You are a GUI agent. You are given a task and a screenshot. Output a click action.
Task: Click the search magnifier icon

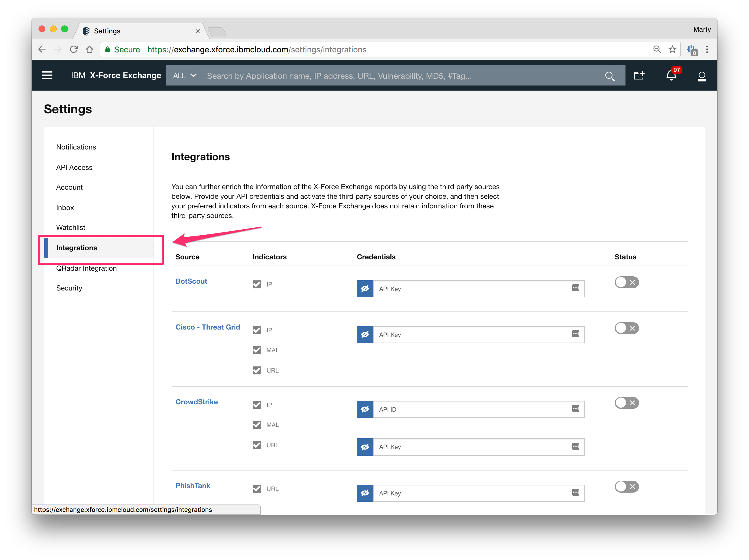click(x=610, y=76)
